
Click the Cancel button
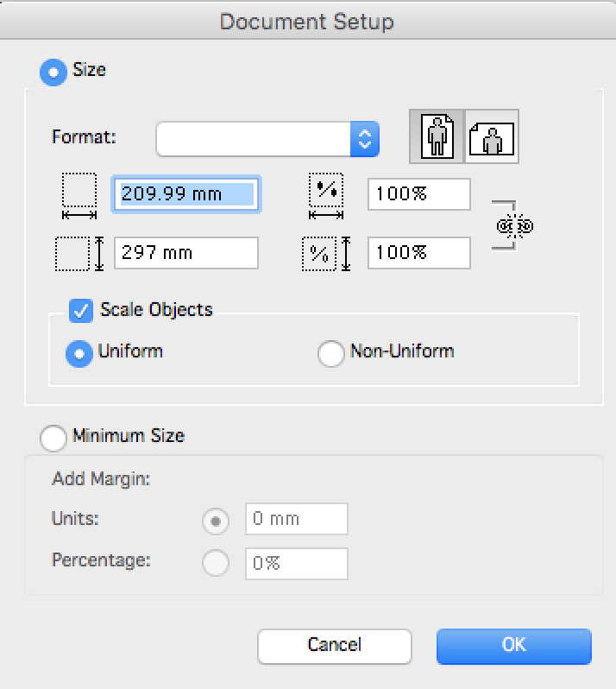tap(335, 646)
